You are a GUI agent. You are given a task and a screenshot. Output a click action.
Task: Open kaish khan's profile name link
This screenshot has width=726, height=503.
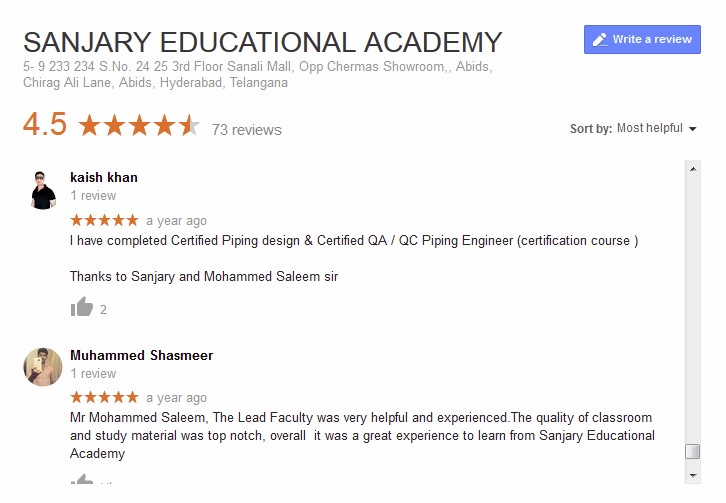(104, 177)
